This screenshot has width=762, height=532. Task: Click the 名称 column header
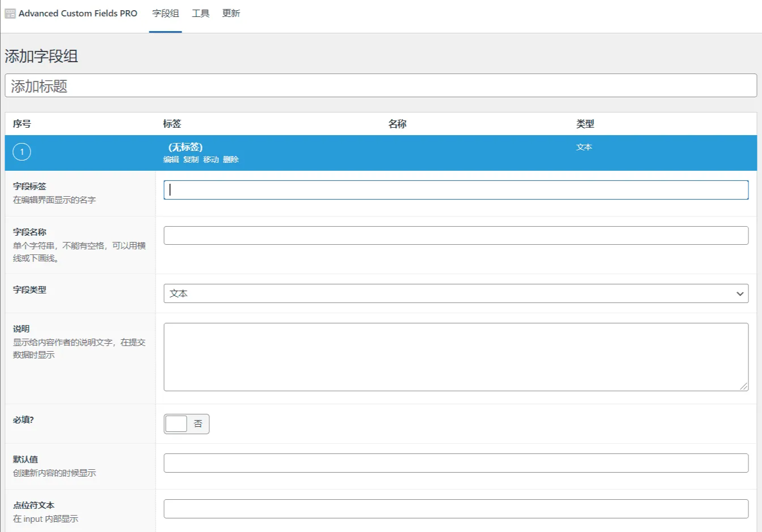tap(397, 124)
